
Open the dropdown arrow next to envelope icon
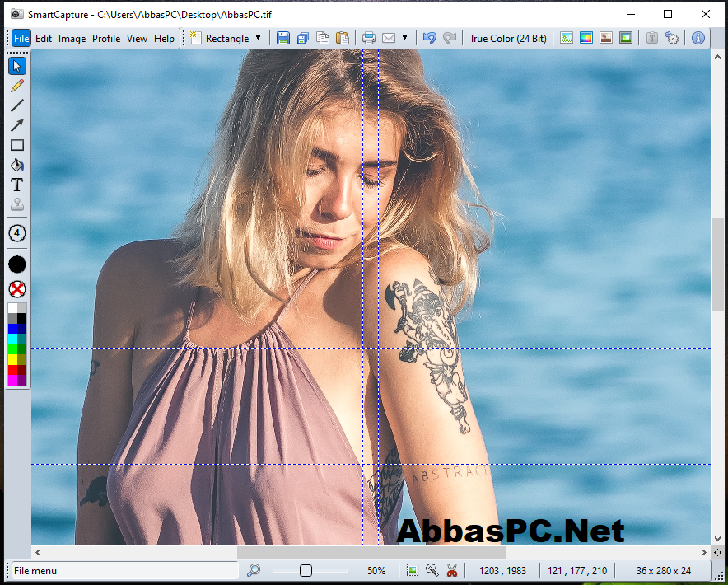[x=405, y=38]
